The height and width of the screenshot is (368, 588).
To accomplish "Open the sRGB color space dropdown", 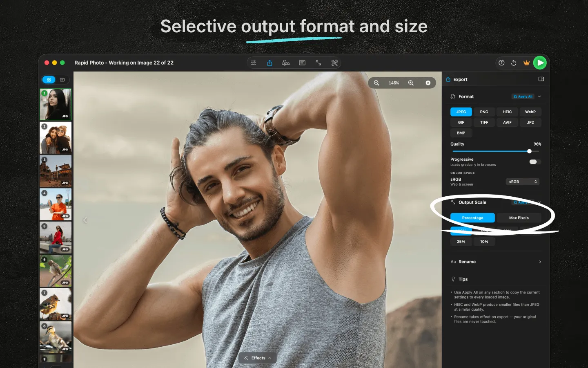I will pos(523,182).
